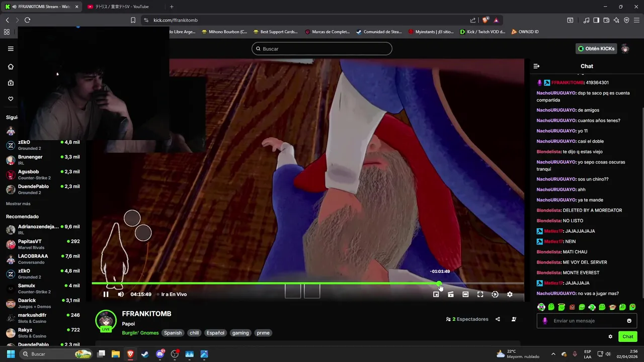Screen dimensions: 644x362
Task: Select the FFRANKITOMB Stream browser tab
Action: click(x=41, y=7)
